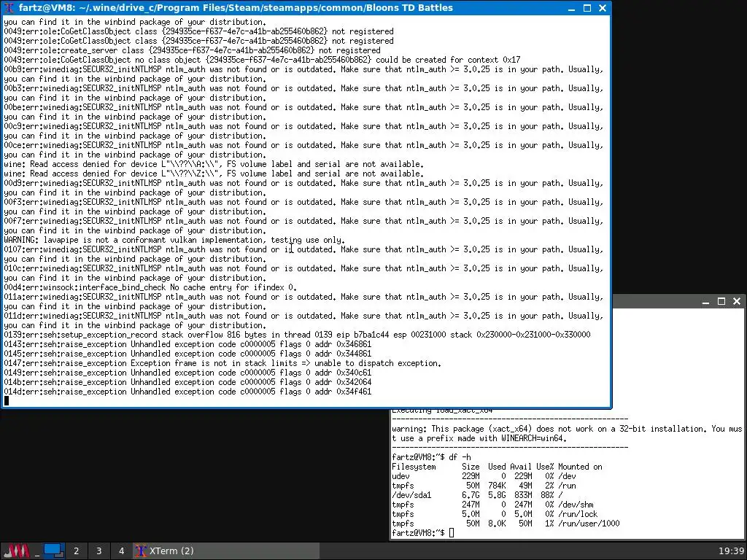Open the JWM start menu icon
The width and height of the screenshot is (747, 560).
(x=16, y=551)
